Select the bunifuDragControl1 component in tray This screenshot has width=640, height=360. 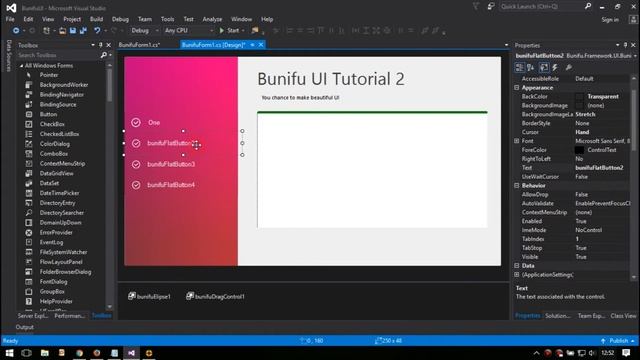[215, 296]
